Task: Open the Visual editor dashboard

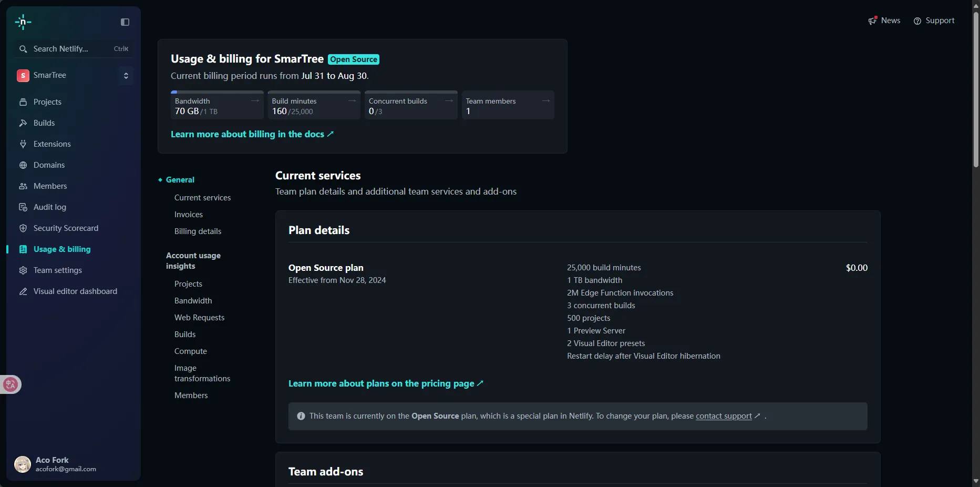Action: (75, 291)
